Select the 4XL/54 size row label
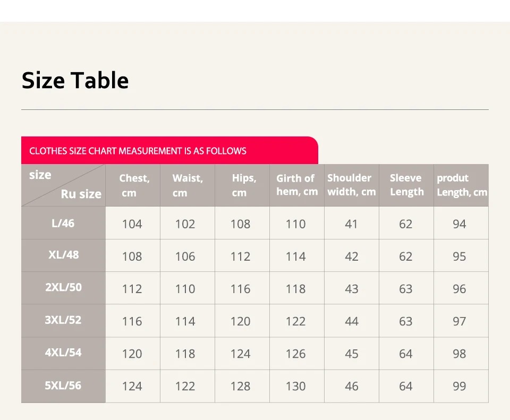This screenshot has height=420, width=510. pyautogui.click(x=63, y=353)
